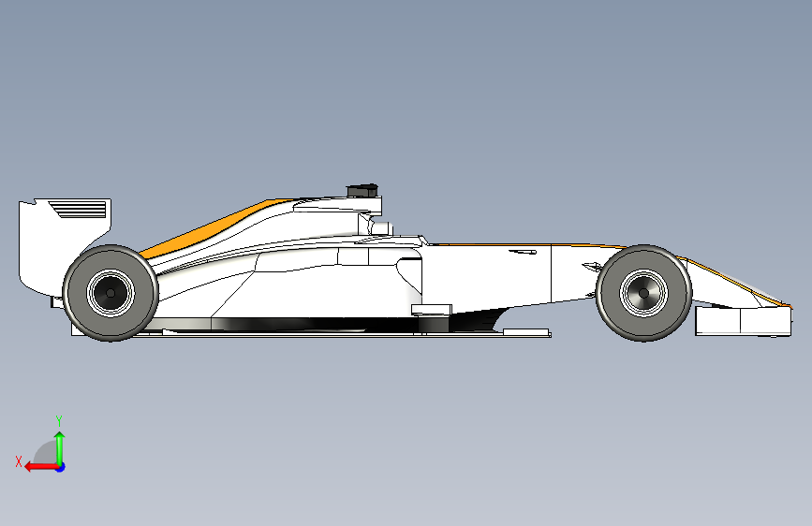Click the red X axis arrow
Viewport: 812px width, 526px height.
pos(40,467)
